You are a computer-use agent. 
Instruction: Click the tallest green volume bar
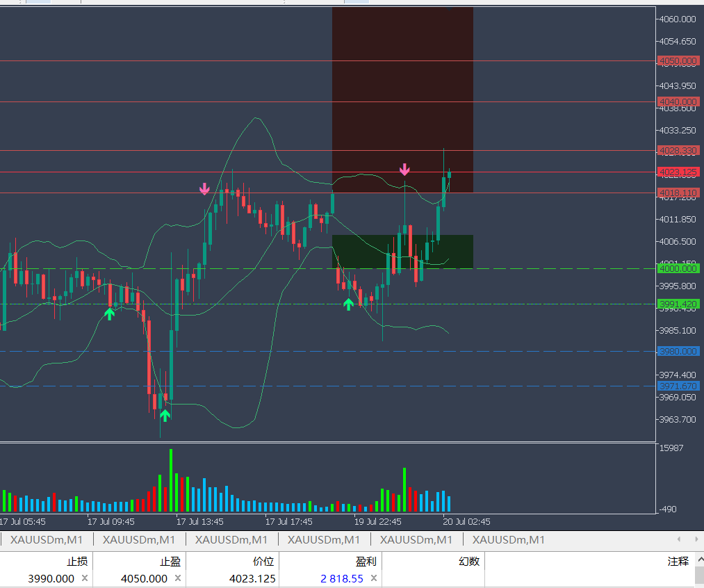tap(170, 480)
